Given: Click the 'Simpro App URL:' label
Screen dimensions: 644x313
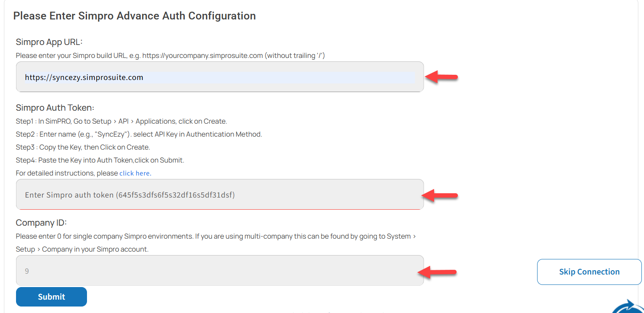Looking at the screenshot, I should pyautogui.click(x=49, y=42).
